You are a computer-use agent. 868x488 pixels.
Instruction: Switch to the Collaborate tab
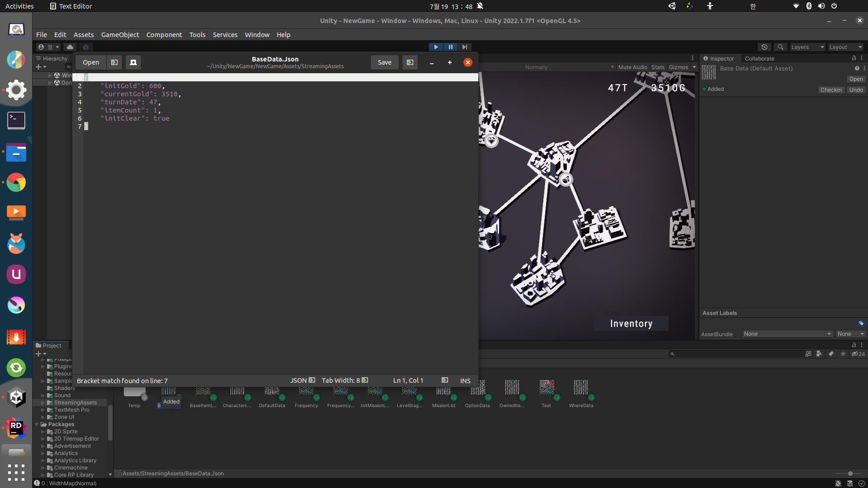point(759,58)
